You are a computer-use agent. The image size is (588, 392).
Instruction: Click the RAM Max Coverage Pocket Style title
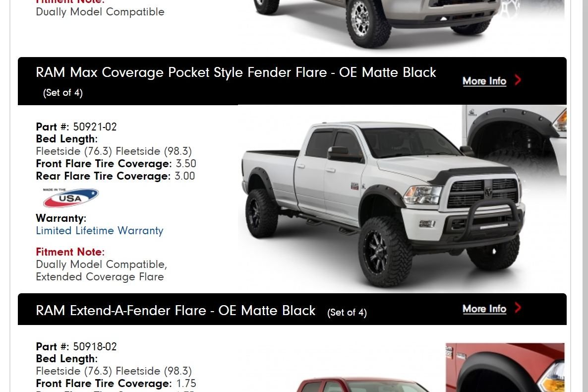[236, 72]
